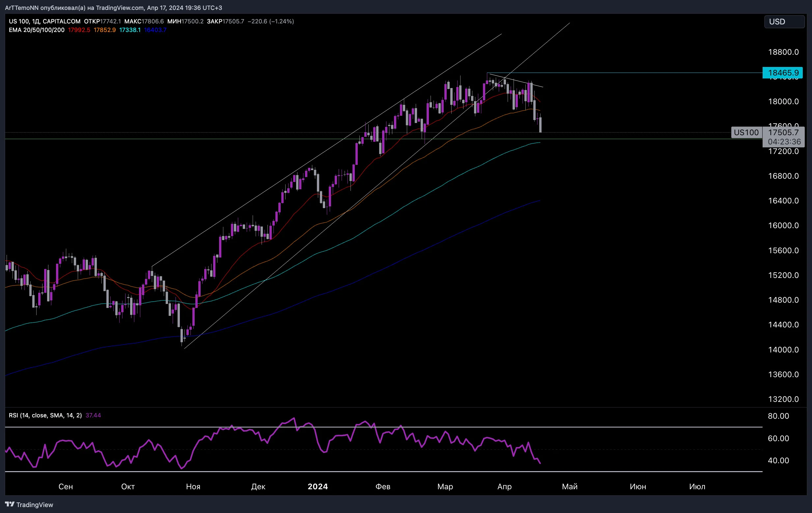Click the Фев label on time axis

383,487
